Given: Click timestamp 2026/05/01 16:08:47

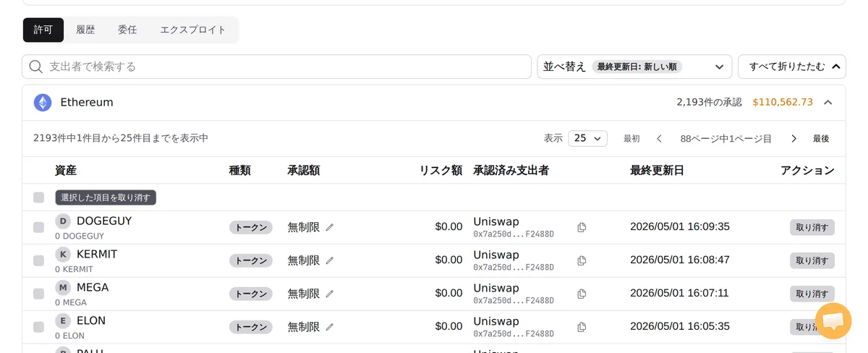Looking at the screenshot, I should click(x=680, y=260).
